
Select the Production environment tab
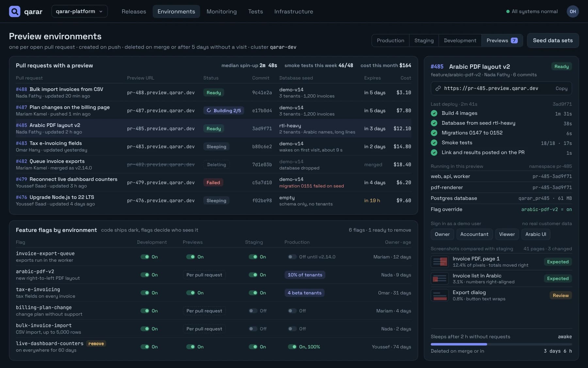[390, 41]
